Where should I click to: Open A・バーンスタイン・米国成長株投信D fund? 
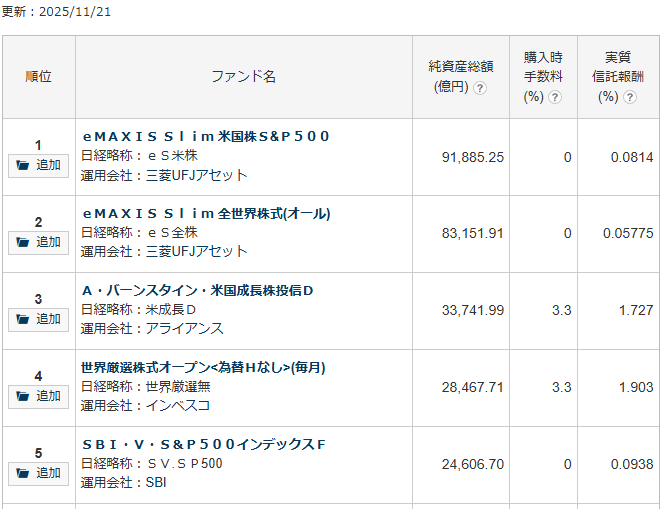(198, 290)
